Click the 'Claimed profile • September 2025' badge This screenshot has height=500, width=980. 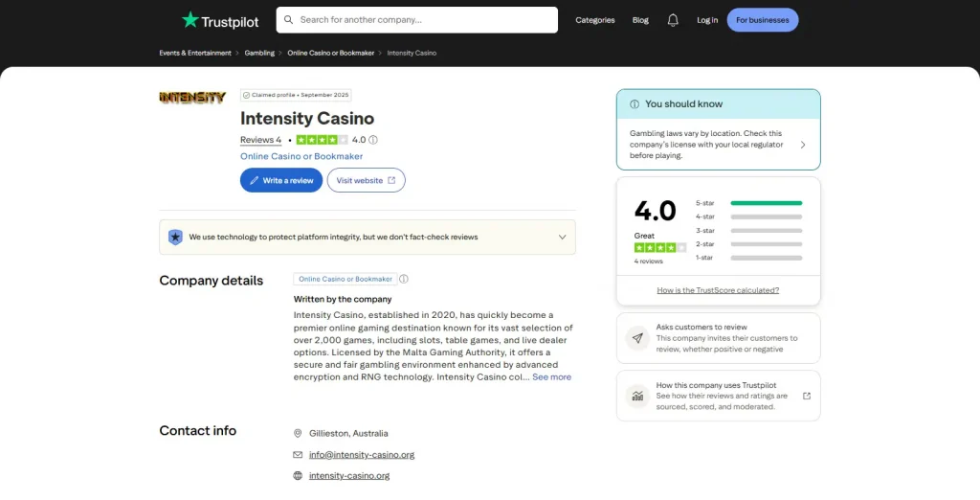(296, 95)
